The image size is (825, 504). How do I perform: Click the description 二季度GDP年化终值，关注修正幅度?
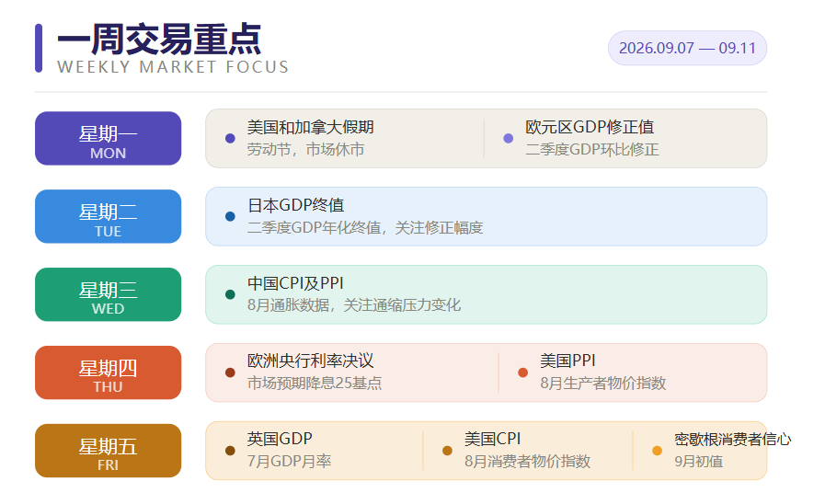tap(365, 228)
